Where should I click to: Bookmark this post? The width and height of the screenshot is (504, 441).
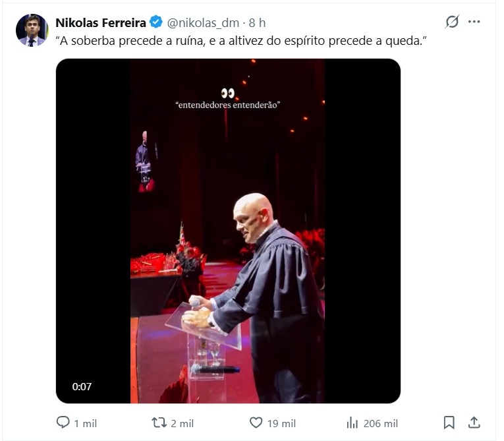(449, 423)
